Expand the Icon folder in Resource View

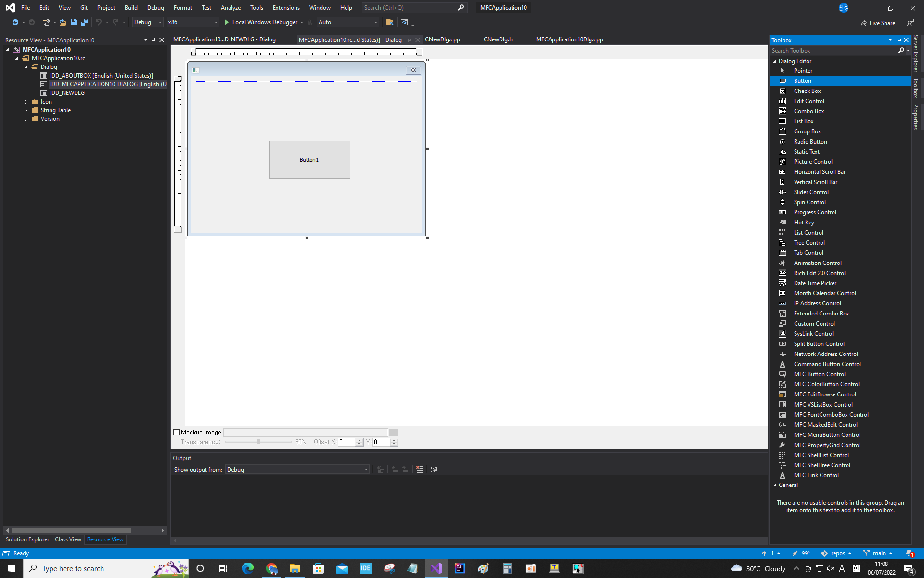tap(26, 102)
